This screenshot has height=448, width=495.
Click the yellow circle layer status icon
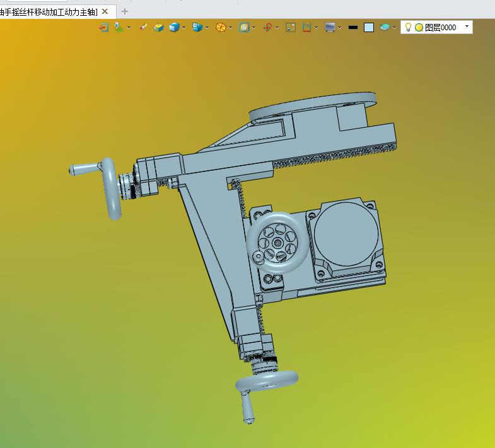tap(419, 28)
